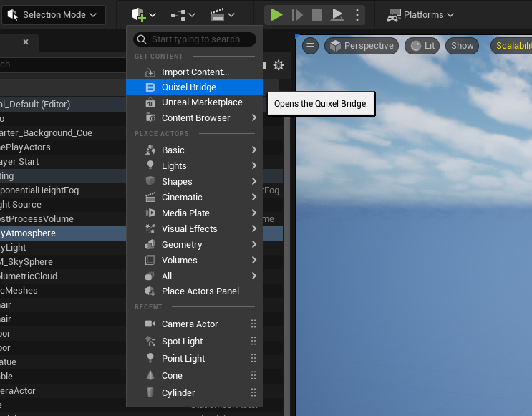Image resolution: width=532 pixels, height=416 pixels.
Task: Open the viewport Show menu
Action: click(462, 46)
